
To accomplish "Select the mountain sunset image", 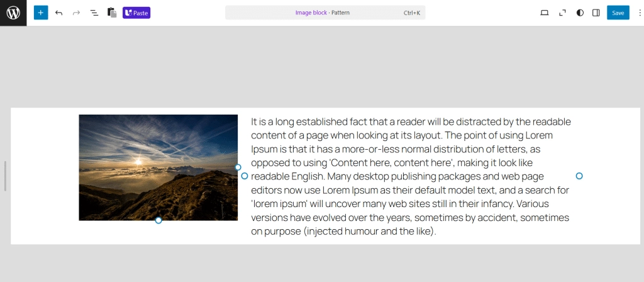I will point(158,167).
